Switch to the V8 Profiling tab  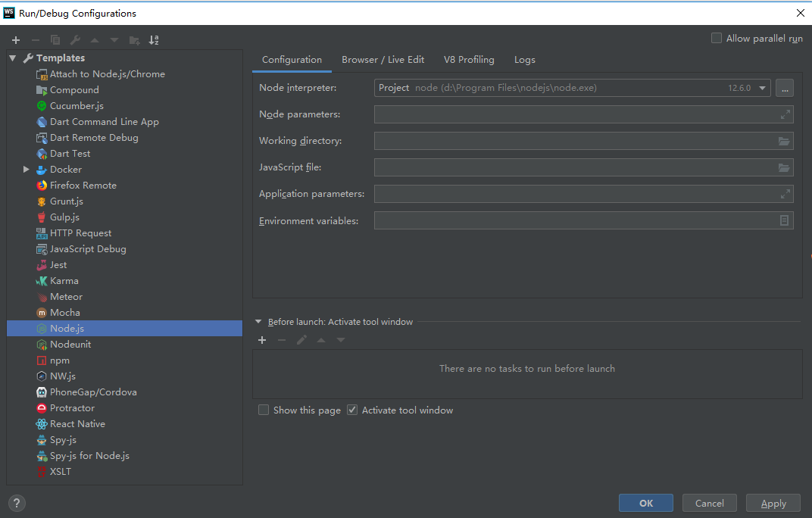(468, 59)
